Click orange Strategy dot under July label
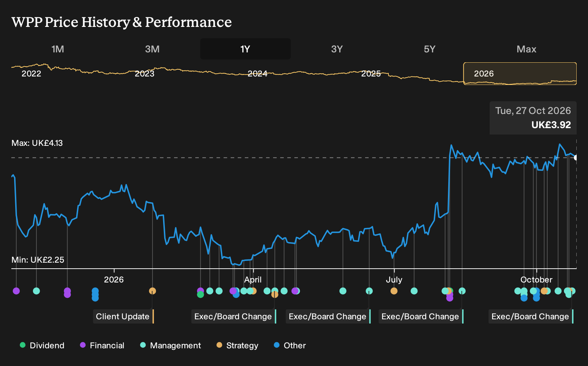Image resolution: width=588 pixels, height=366 pixels. point(394,291)
